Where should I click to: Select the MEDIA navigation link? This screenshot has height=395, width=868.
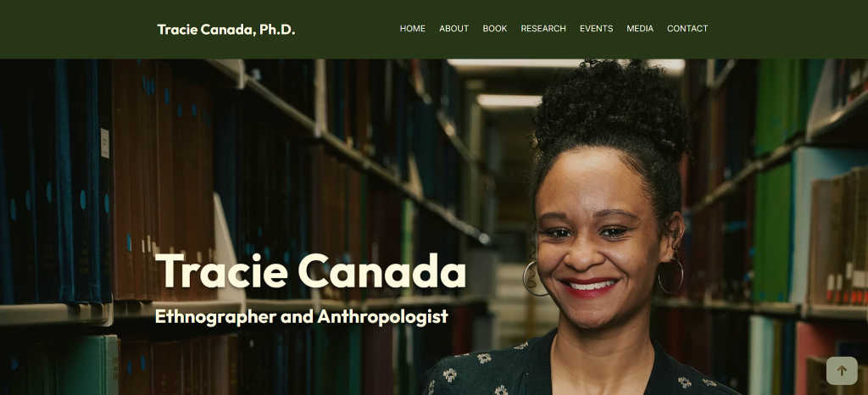640,28
